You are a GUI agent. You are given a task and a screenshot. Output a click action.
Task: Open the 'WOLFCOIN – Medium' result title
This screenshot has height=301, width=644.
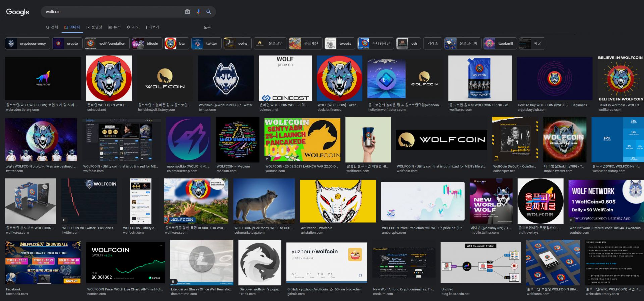(233, 166)
